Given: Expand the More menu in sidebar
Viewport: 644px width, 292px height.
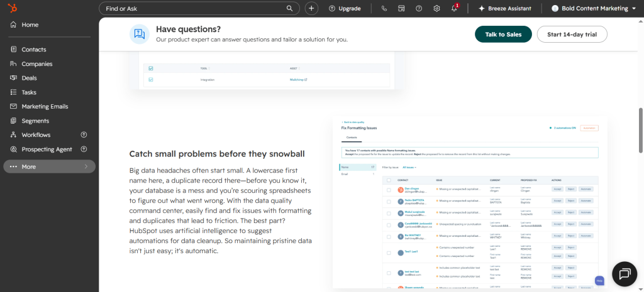Looking at the screenshot, I should tap(49, 166).
